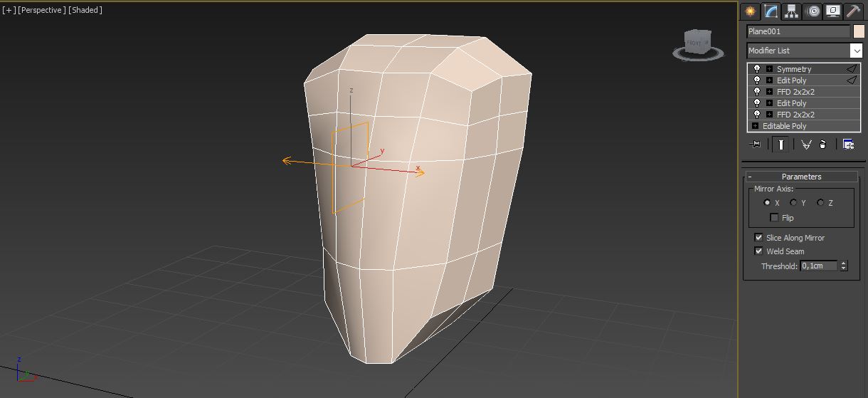The width and height of the screenshot is (868, 398).
Task: Open the Display panel tab
Action: 832,11
